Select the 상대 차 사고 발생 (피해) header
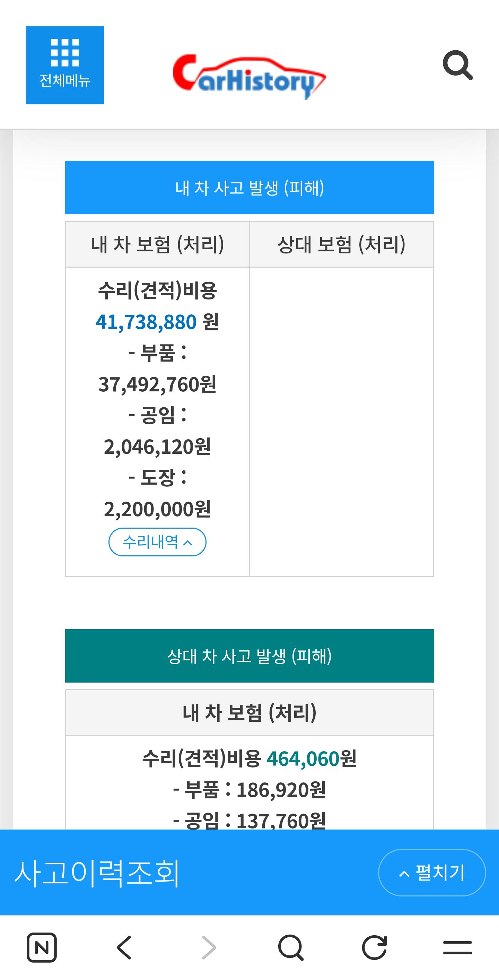 [x=249, y=656]
